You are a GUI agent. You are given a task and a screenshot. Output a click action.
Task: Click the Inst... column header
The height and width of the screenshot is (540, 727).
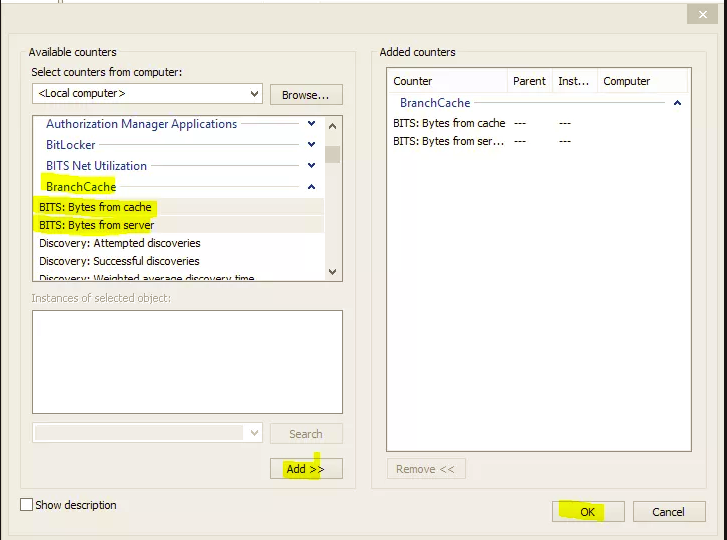click(x=575, y=81)
